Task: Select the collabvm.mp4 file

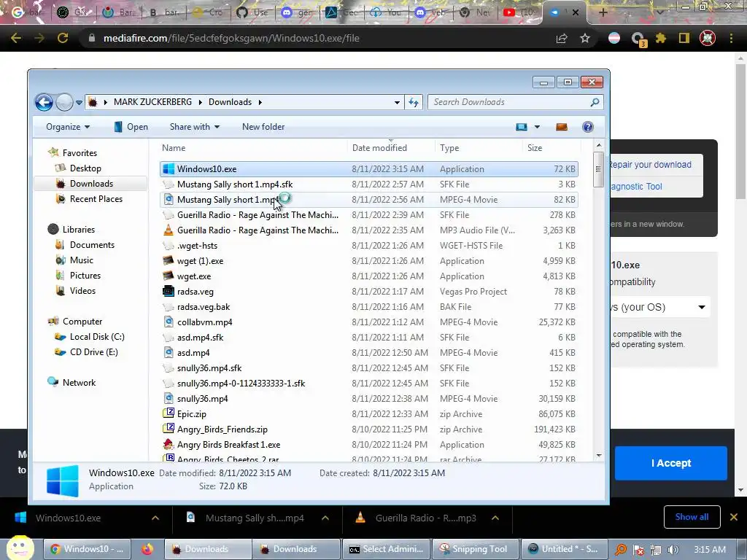Action: pos(204,322)
